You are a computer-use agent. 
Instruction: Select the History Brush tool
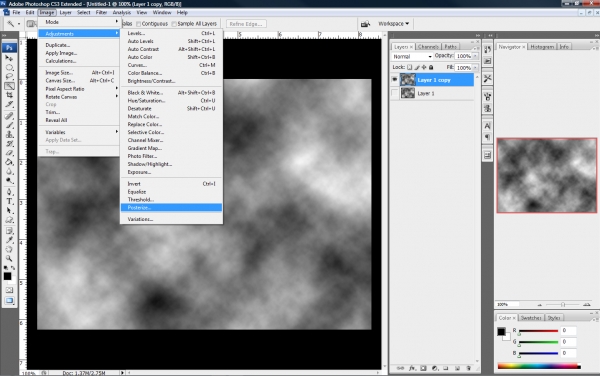[9, 144]
